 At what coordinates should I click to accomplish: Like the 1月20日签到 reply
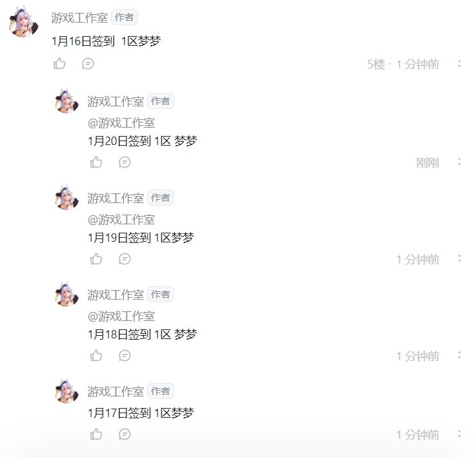coord(96,162)
